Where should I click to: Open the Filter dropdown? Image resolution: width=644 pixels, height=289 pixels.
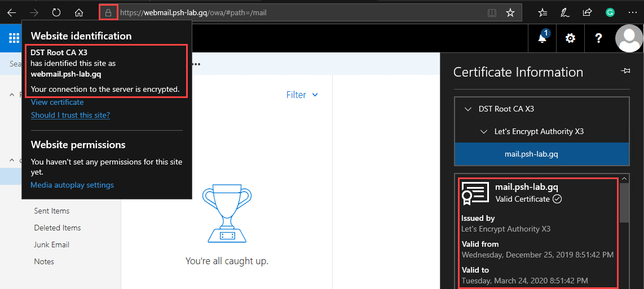302,95
